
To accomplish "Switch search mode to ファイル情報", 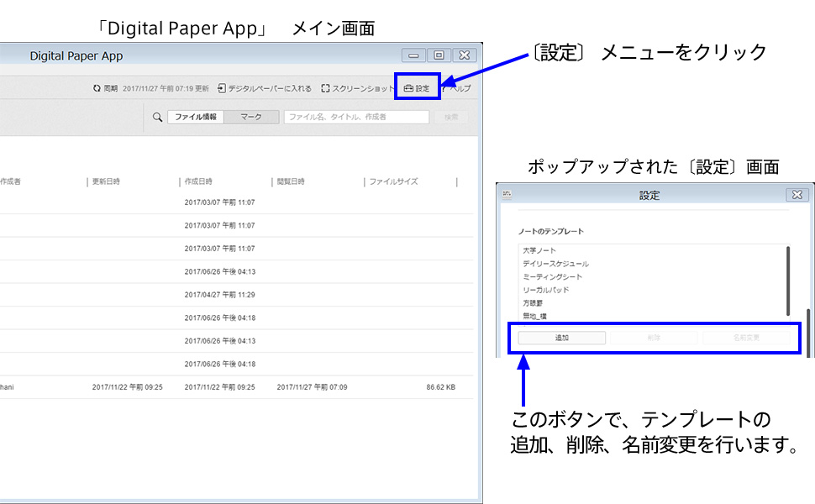I will (196, 118).
